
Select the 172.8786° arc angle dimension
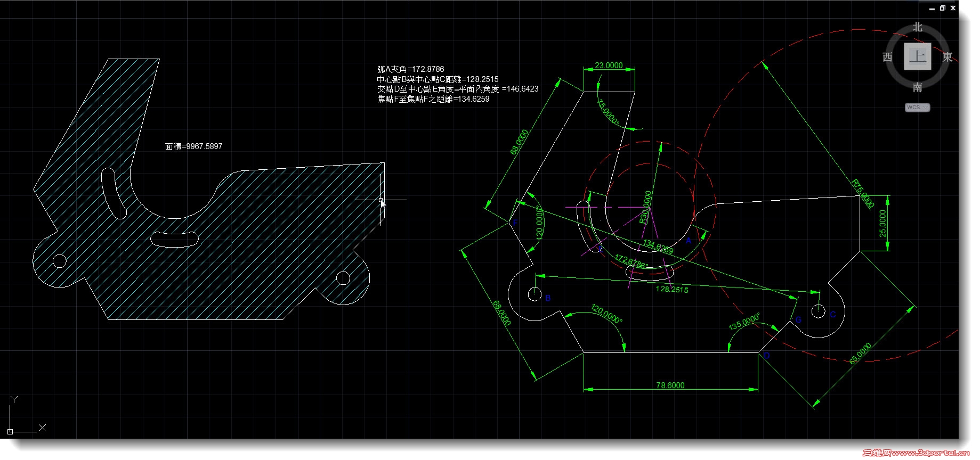[x=631, y=261]
